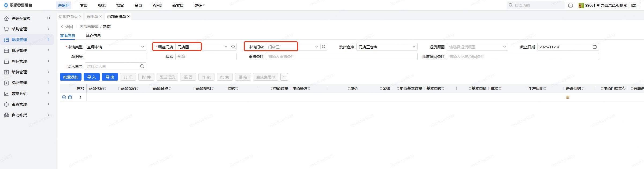644x169 pixels.
Task: Click the 生成费用单 button
Action: click(x=266, y=77)
